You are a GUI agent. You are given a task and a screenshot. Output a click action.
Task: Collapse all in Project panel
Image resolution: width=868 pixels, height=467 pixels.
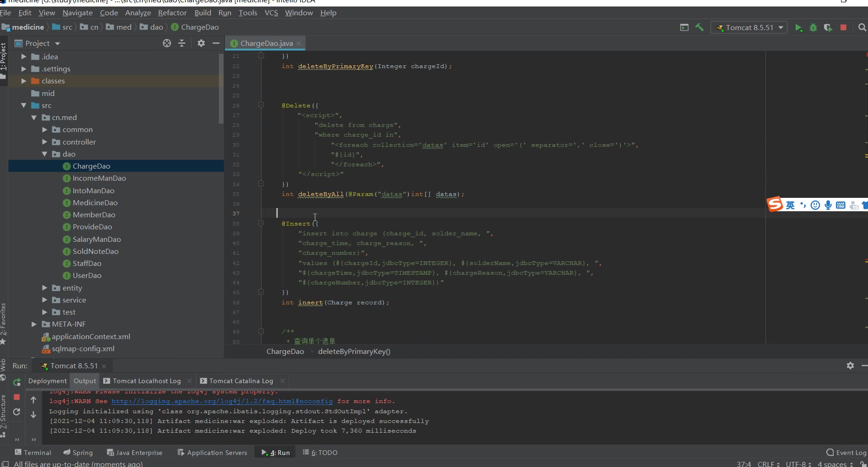pyautogui.click(x=182, y=43)
